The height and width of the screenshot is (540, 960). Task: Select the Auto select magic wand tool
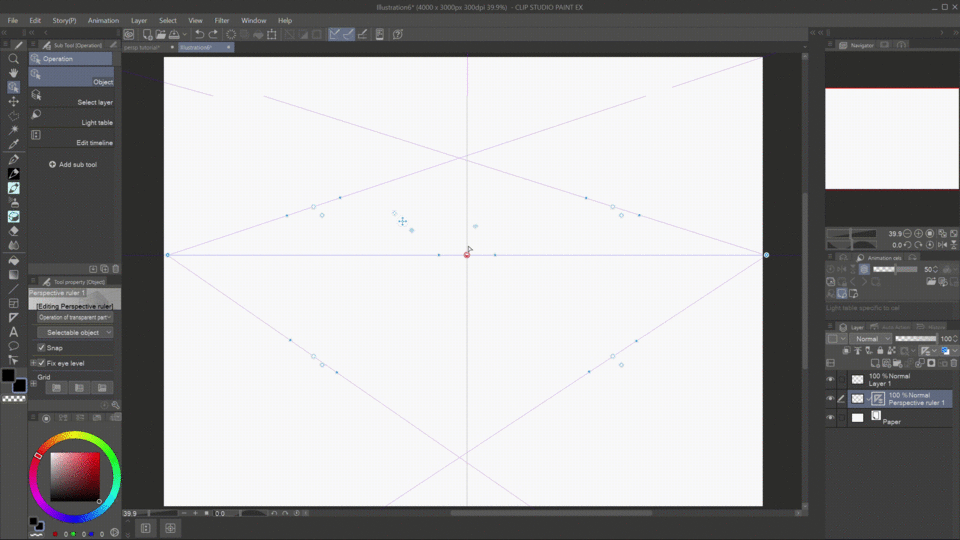[13, 130]
